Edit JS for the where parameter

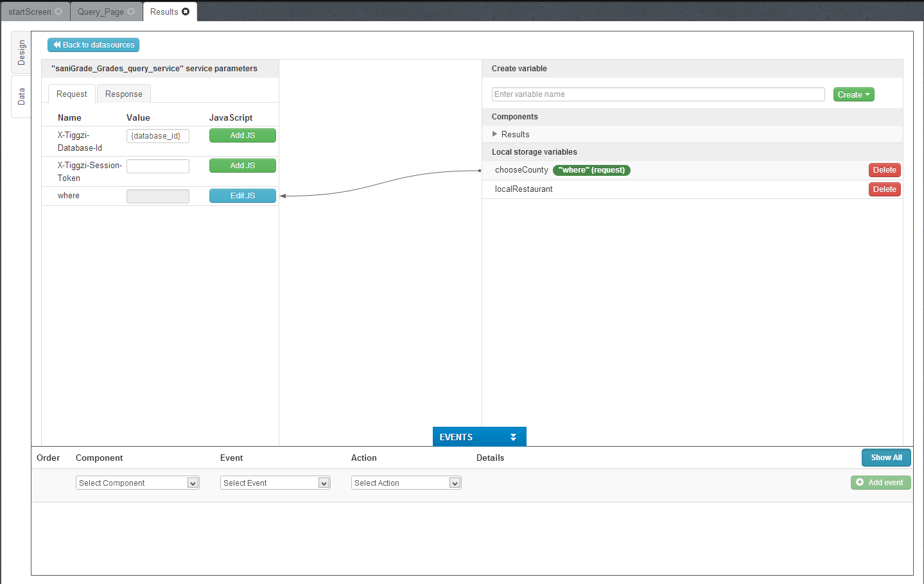coord(242,196)
